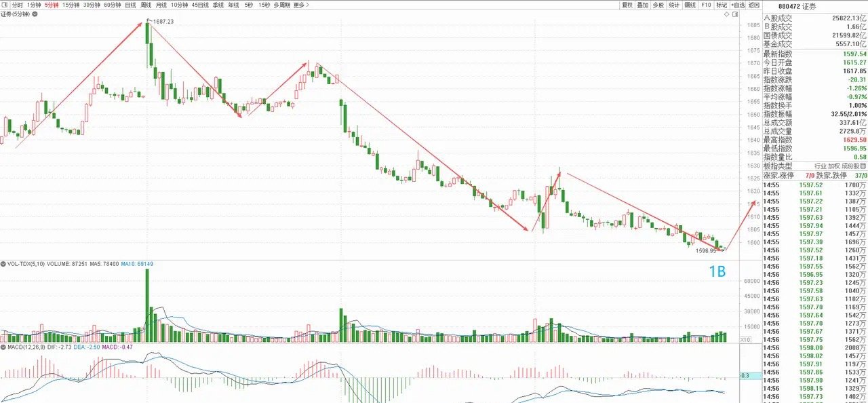The width and height of the screenshot is (868, 403).
Task: Click the 成份股 link
Action: (x=851, y=166)
